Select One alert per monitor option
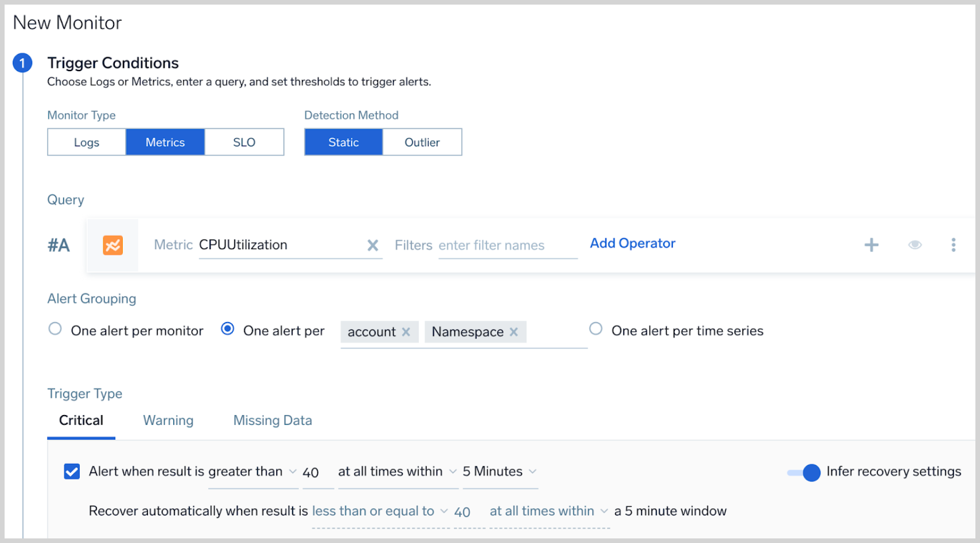The width and height of the screenshot is (980, 543). [x=55, y=329]
